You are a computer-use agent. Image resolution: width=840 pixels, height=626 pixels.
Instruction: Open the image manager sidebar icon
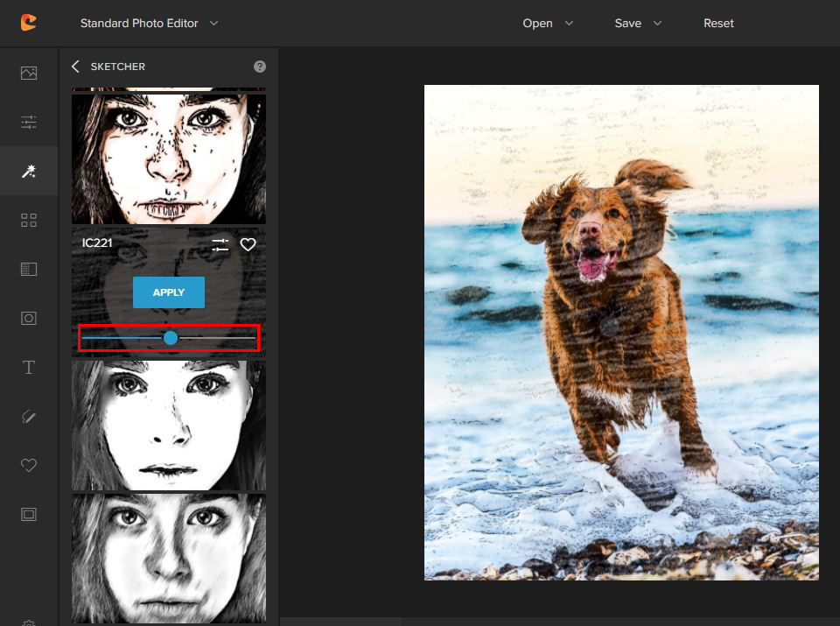(x=29, y=73)
